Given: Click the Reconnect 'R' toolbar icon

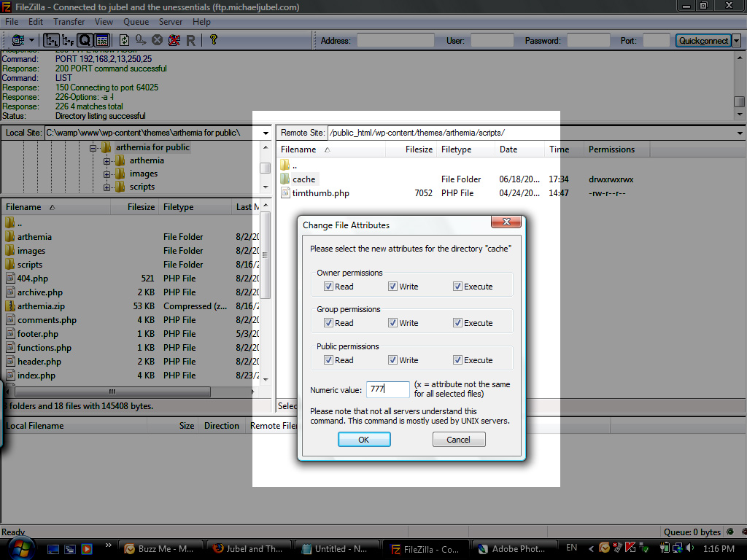Looking at the screenshot, I should pos(190,41).
